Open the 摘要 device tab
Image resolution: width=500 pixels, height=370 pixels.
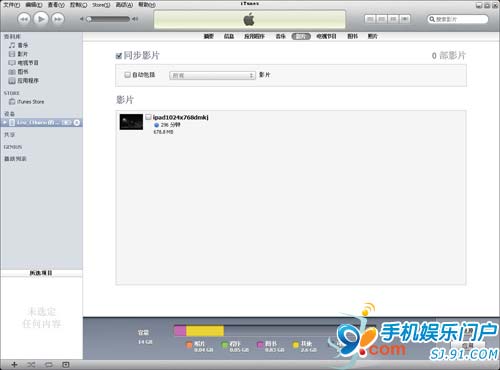[x=209, y=36]
